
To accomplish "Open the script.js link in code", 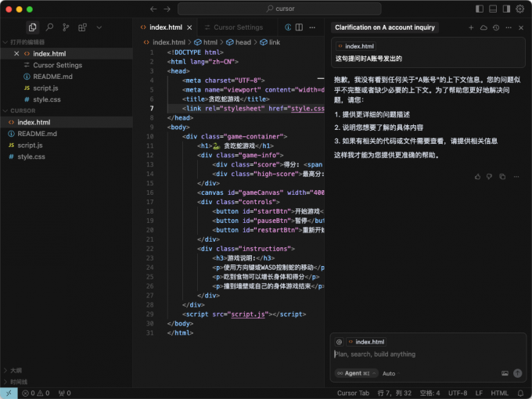I will [x=248, y=315].
